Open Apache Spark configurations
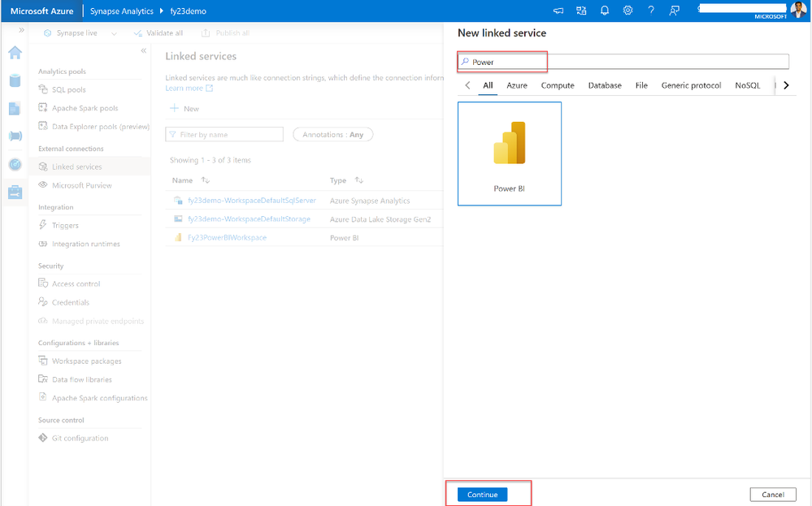 (x=99, y=398)
